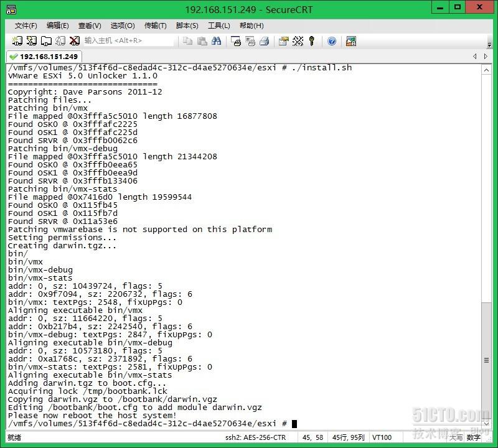The height and width of the screenshot is (448, 498).
Task: Open the 工具(L) menu
Action: [x=219, y=26]
